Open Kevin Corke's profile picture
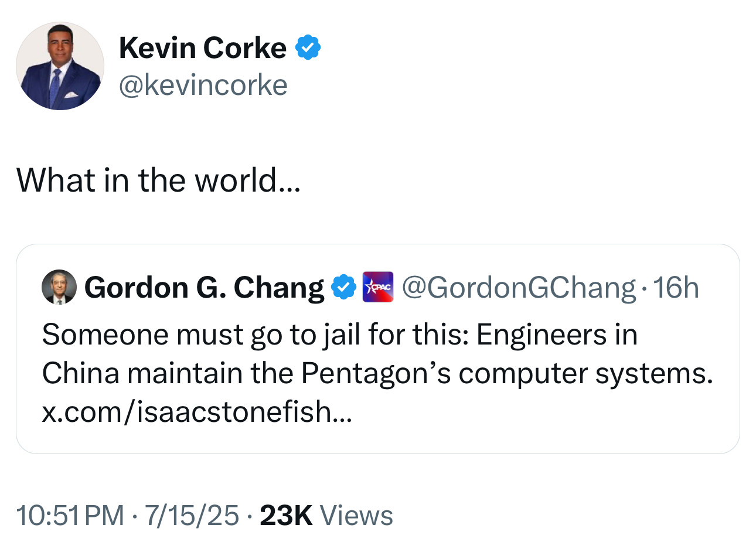Viewport: 756px width, 549px height. point(60,66)
